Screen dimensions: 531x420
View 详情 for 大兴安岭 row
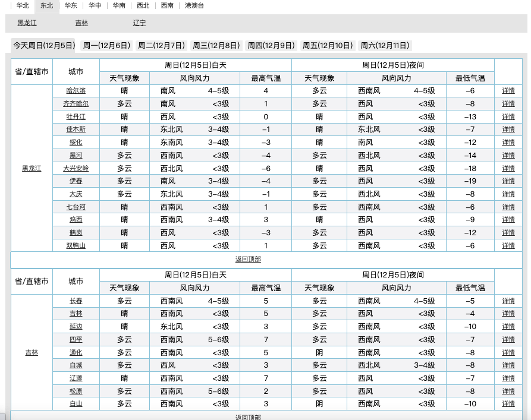click(x=508, y=169)
